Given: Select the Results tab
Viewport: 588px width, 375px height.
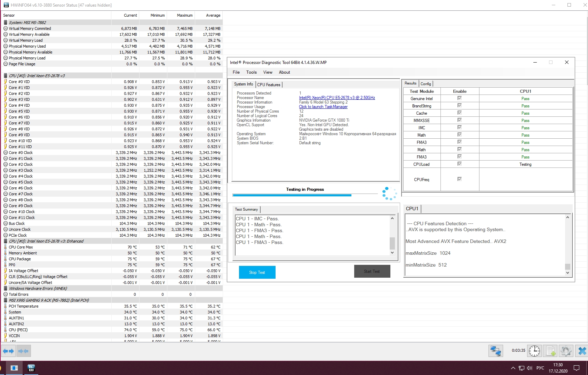Looking at the screenshot, I should (411, 83).
